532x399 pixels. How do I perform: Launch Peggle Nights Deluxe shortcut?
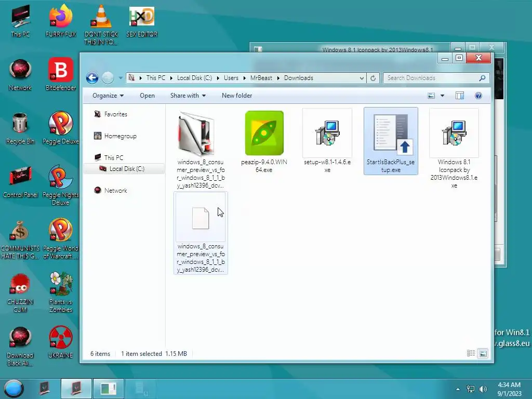pos(61,185)
